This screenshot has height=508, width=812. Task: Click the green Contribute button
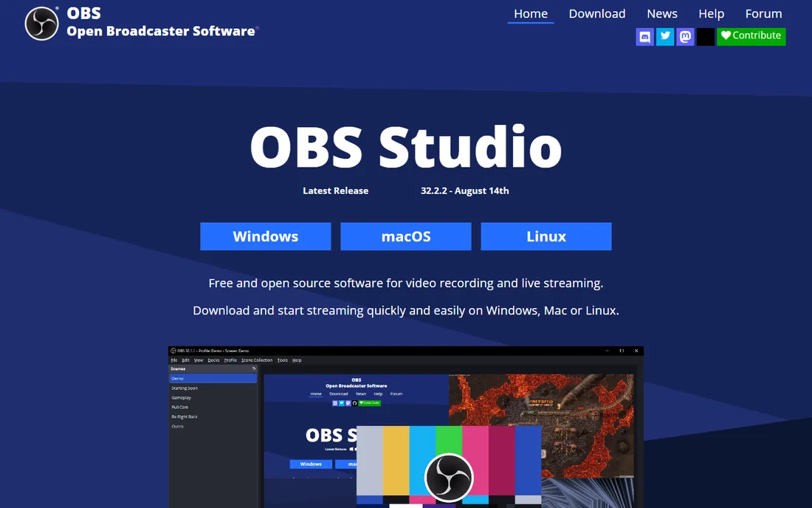[x=751, y=36]
